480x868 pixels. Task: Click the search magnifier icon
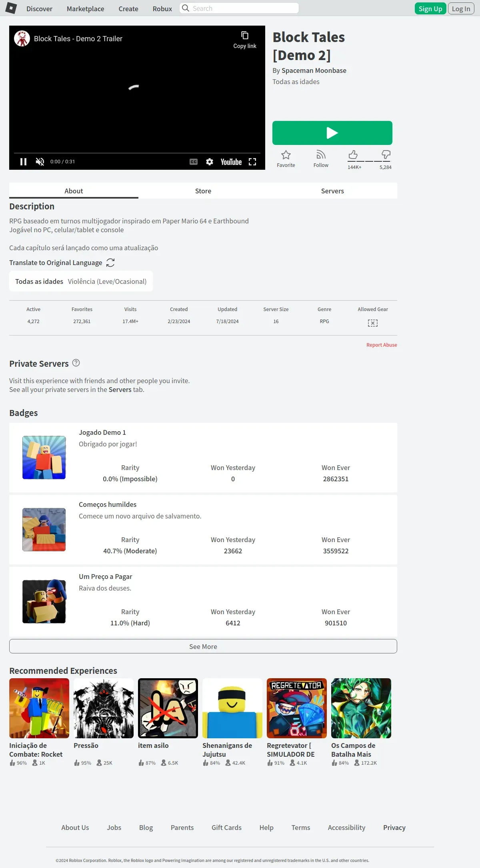click(186, 8)
